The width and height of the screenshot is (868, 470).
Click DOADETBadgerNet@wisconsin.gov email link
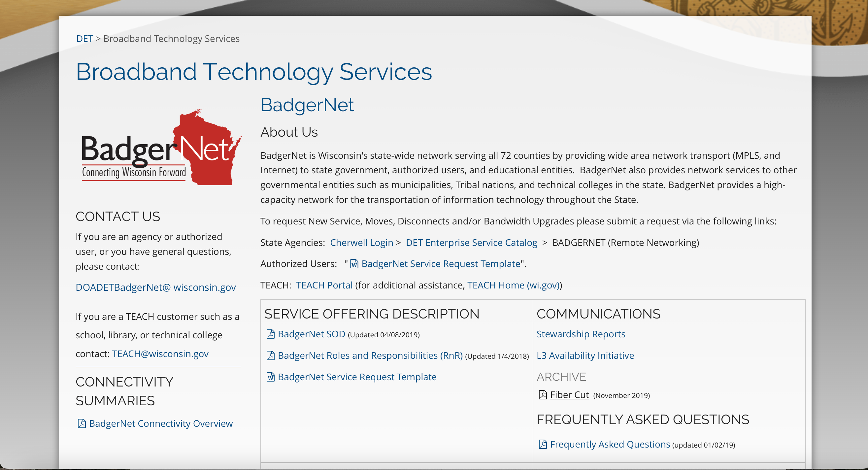click(x=156, y=288)
